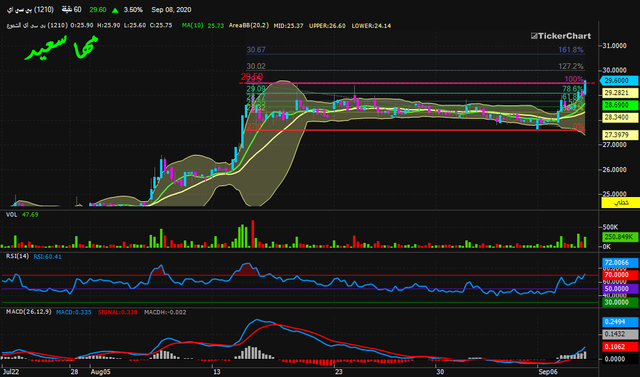Viewport: 640px width, 377px height.
Task: Click the 500K volume axis label
Action: click(x=611, y=227)
